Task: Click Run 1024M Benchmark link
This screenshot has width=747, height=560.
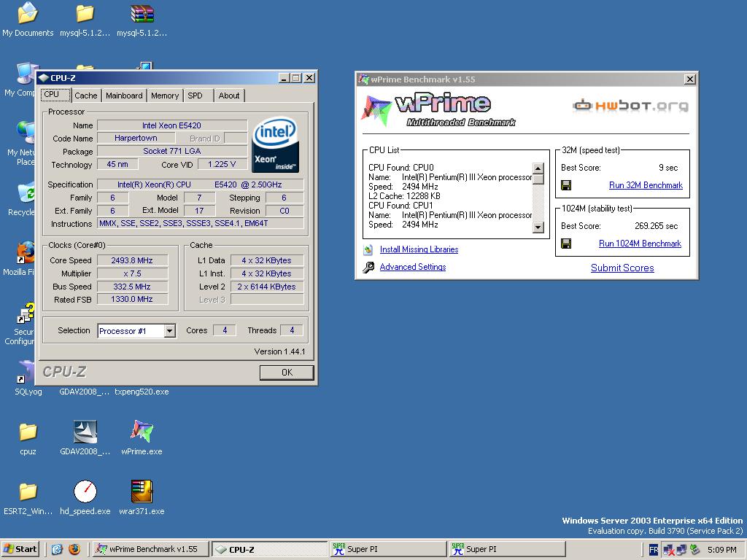Action: point(640,244)
